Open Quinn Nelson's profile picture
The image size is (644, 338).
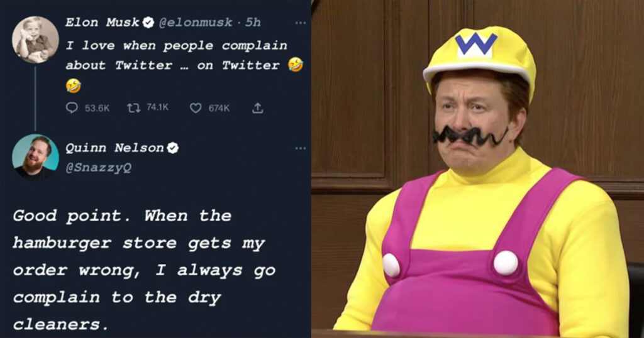(x=35, y=157)
